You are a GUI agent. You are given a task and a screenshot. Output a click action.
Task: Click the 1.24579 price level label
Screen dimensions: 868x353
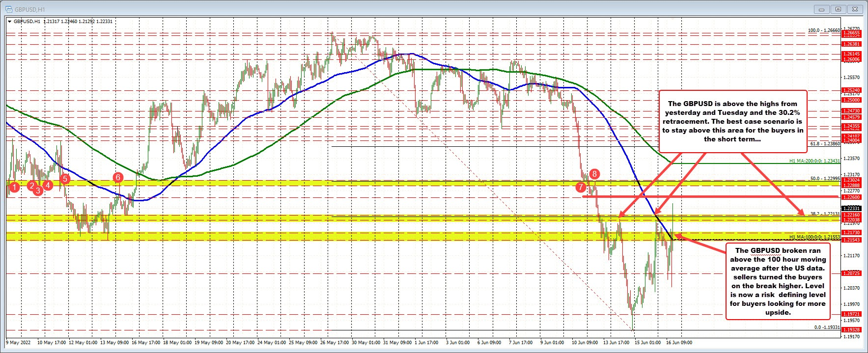[851, 117]
